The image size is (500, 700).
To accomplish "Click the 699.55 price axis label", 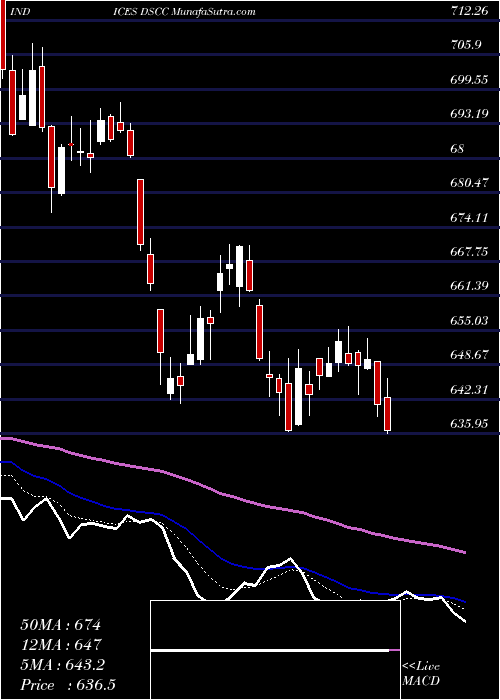I will pyautogui.click(x=468, y=79).
